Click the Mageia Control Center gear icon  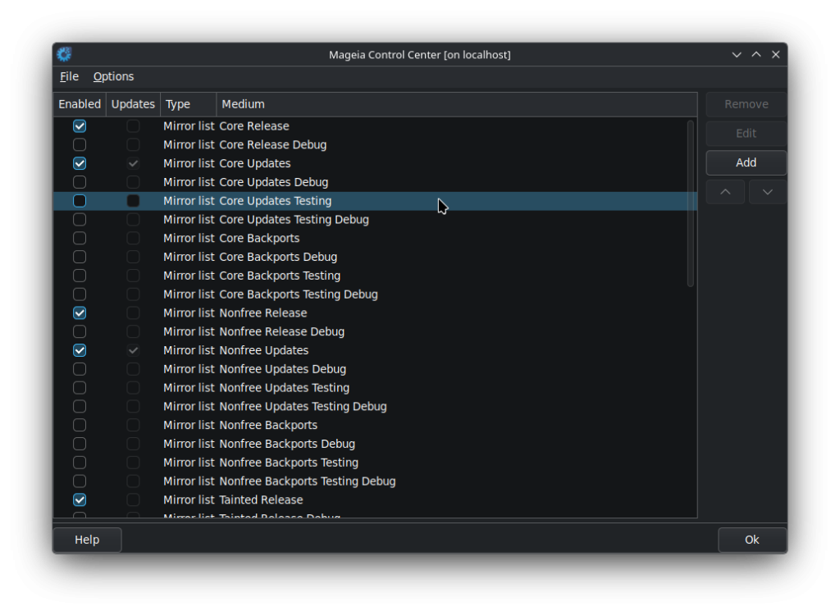(64, 54)
